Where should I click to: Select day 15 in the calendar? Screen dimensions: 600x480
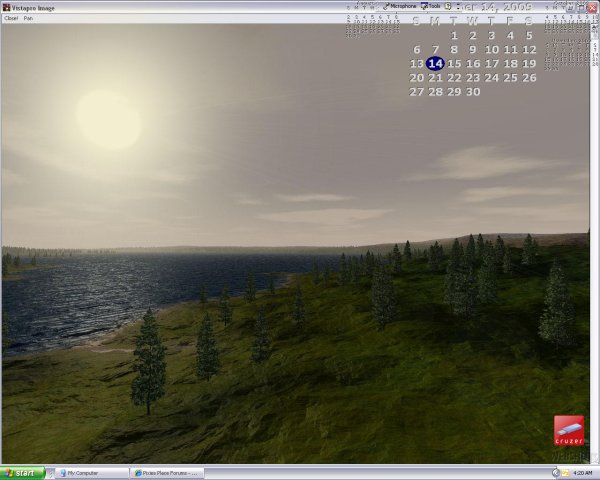tap(454, 64)
